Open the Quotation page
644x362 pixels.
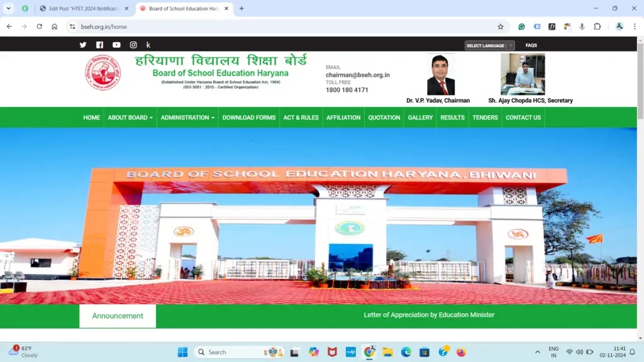pos(384,118)
